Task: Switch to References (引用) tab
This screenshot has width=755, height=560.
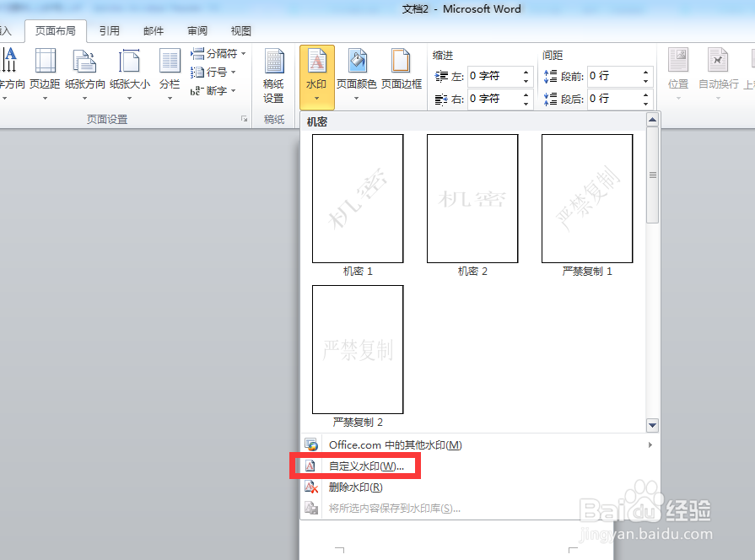Action: coord(110,31)
